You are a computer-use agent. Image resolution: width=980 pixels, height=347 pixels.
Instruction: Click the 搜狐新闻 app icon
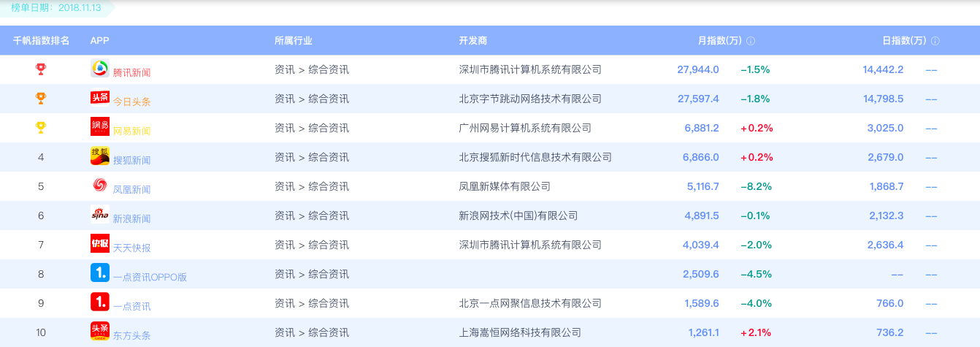point(99,156)
